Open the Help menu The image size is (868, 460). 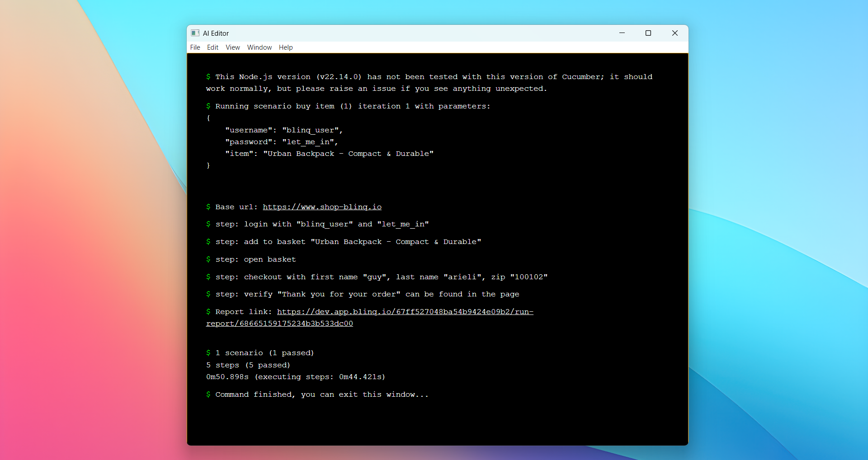286,47
